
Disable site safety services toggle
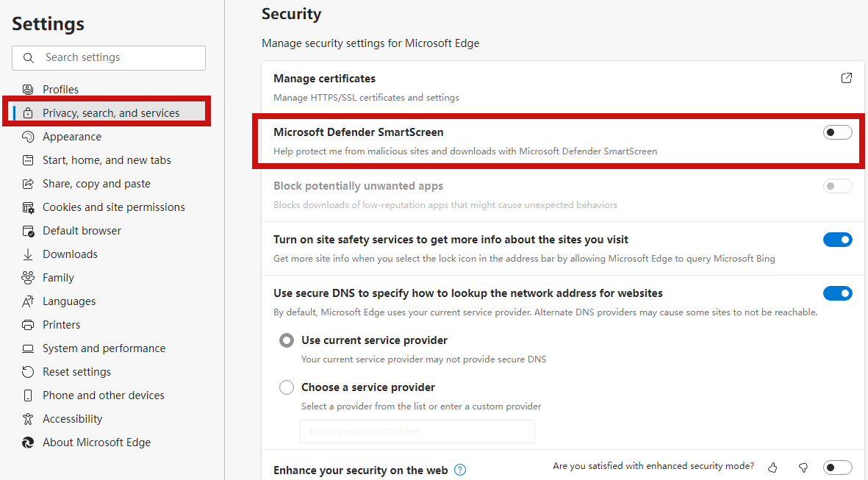pos(837,239)
